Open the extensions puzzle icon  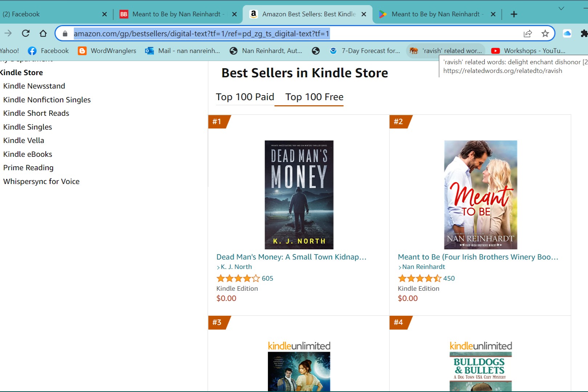coord(584,34)
